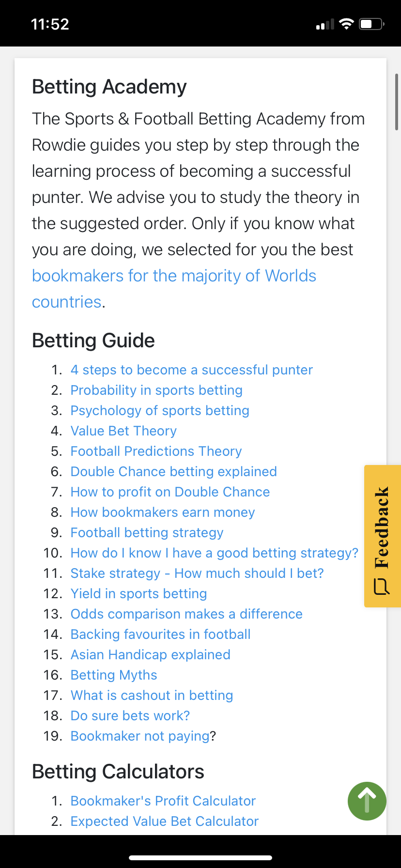401x868 pixels.
Task: Open Asian Handicap explained guide
Action: tap(150, 655)
